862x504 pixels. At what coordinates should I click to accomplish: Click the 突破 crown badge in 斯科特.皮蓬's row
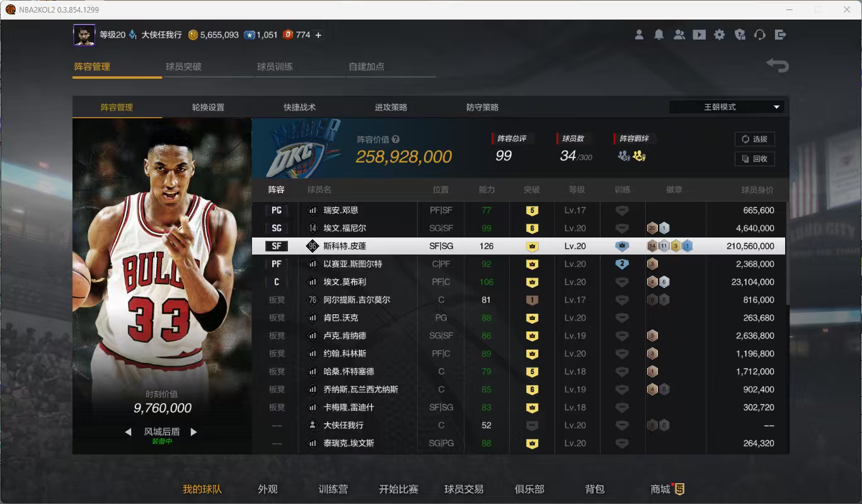click(532, 246)
